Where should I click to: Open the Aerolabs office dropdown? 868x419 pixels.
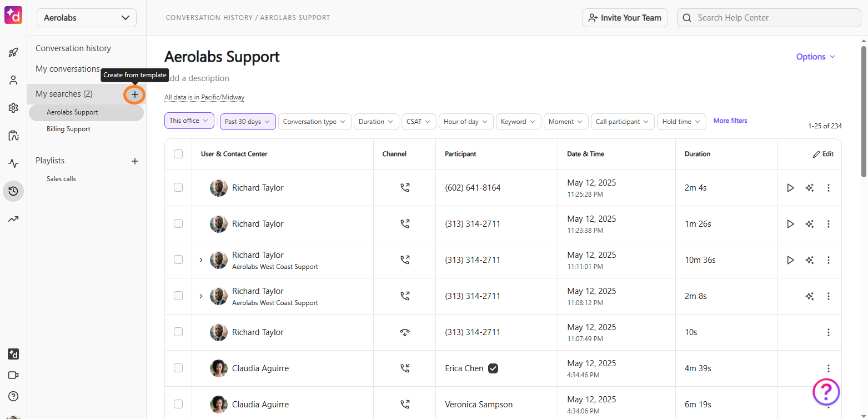click(x=87, y=18)
